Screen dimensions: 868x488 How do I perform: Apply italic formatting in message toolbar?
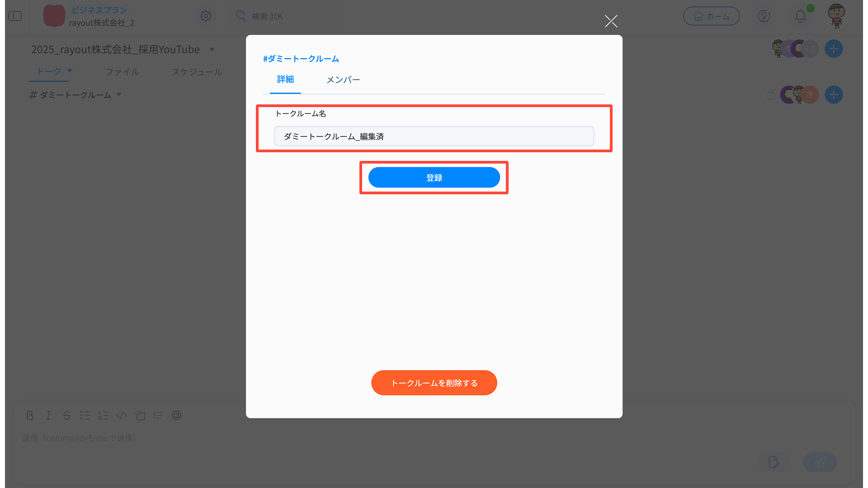click(48, 415)
